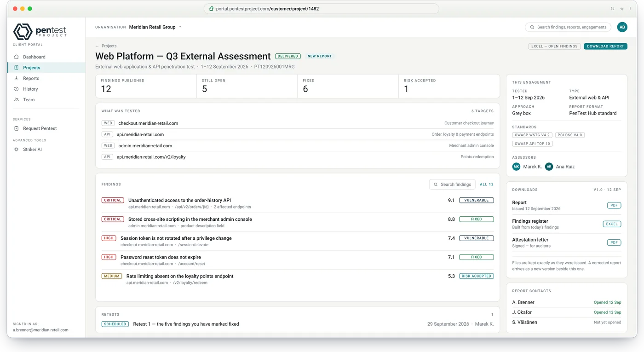Viewport: 644px width, 352px height.
Task: Click the Download Report button
Action: click(605, 46)
